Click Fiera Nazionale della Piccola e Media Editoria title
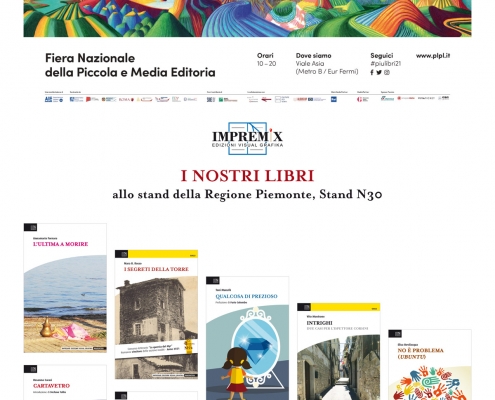The height and width of the screenshot is (400, 495). [130, 65]
